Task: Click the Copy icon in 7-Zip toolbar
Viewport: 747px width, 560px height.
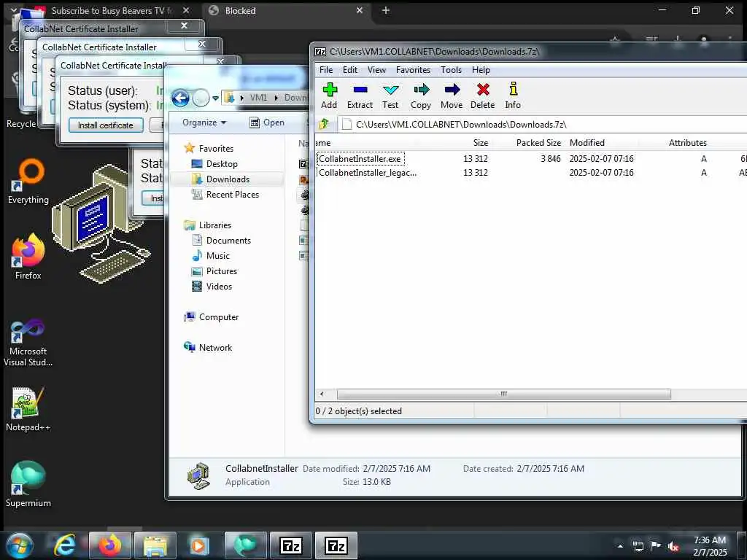Action: point(421,96)
